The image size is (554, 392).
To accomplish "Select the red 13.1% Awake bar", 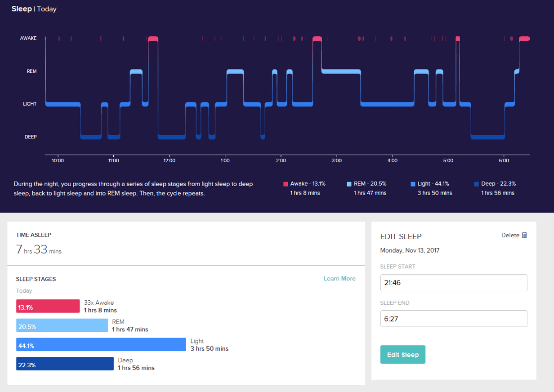I will (48, 306).
